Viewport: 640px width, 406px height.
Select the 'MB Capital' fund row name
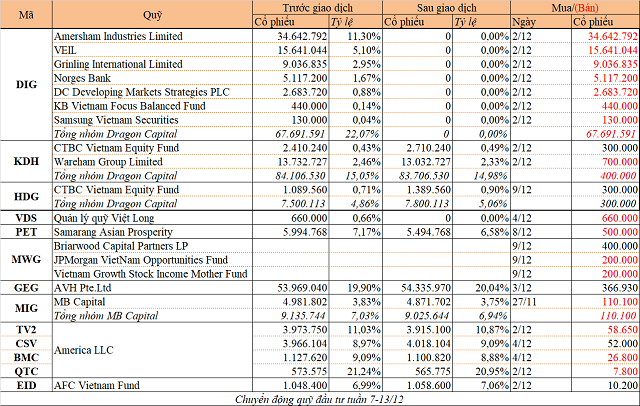(80, 302)
